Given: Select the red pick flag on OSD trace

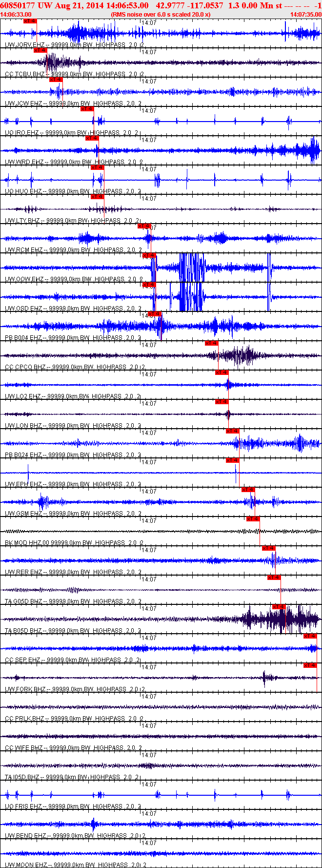Looking at the screenshot, I should pyautogui.click(x=149, y=285).
